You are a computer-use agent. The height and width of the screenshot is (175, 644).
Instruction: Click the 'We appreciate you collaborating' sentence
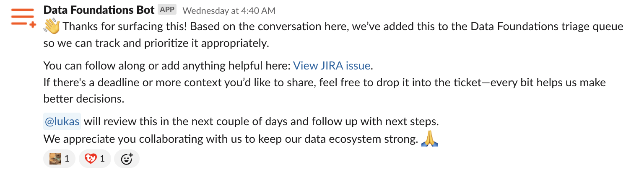click(231, 139)
